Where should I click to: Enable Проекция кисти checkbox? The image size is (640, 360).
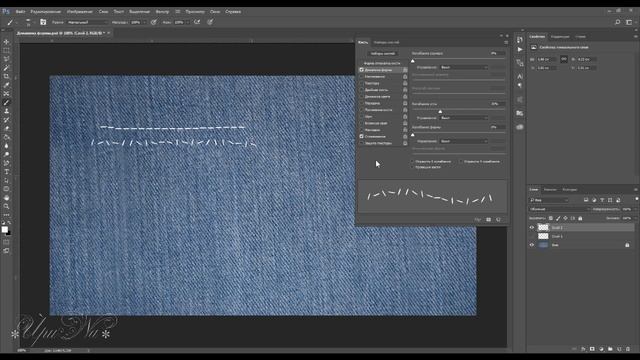coord(413,167)
